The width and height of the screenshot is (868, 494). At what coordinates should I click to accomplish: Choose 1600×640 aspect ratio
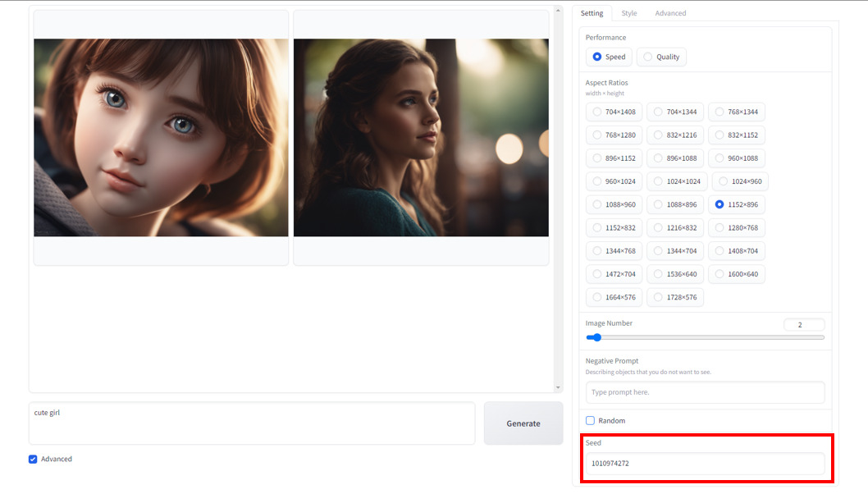point(737,275)
